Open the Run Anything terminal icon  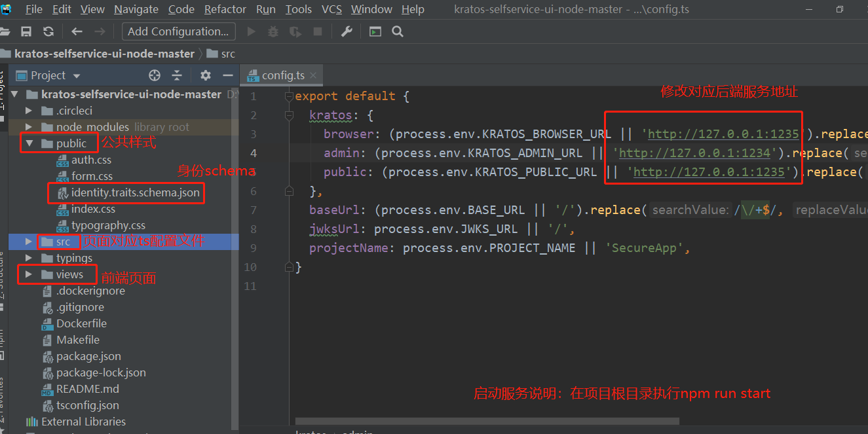pyautogui.click(x=375, y=31)
